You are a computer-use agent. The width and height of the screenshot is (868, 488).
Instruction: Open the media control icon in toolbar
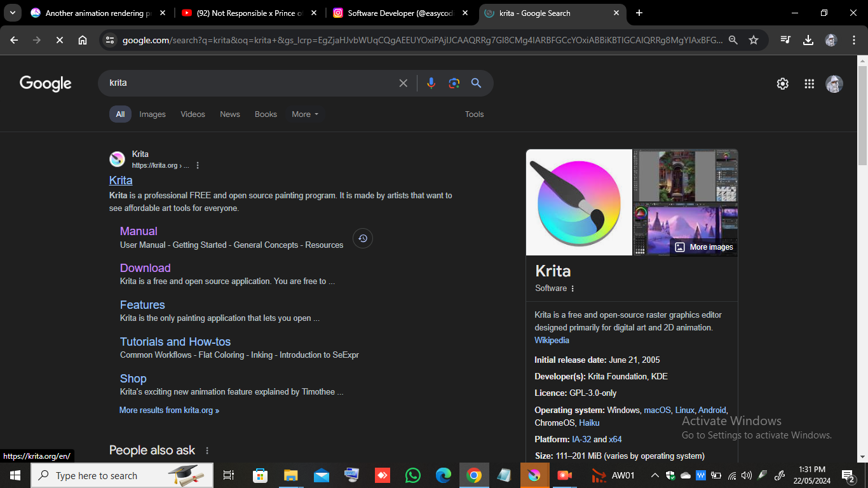786,40
